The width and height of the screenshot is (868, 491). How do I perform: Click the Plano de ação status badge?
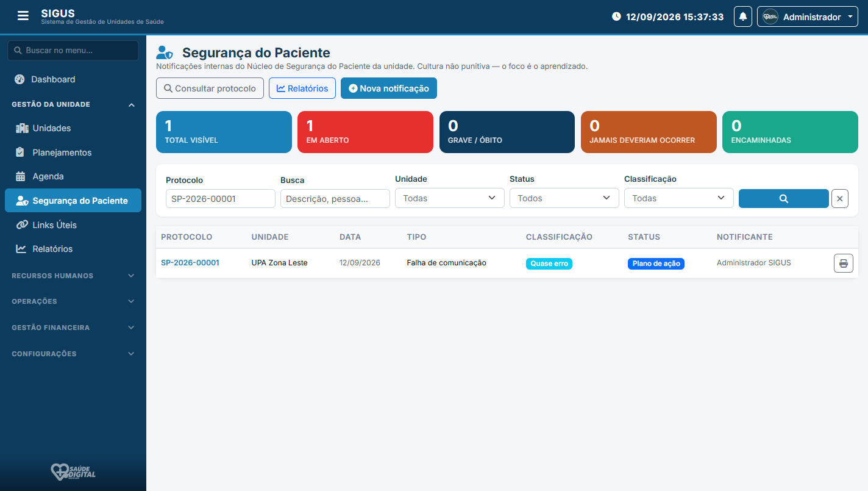(x=656, y=263)
